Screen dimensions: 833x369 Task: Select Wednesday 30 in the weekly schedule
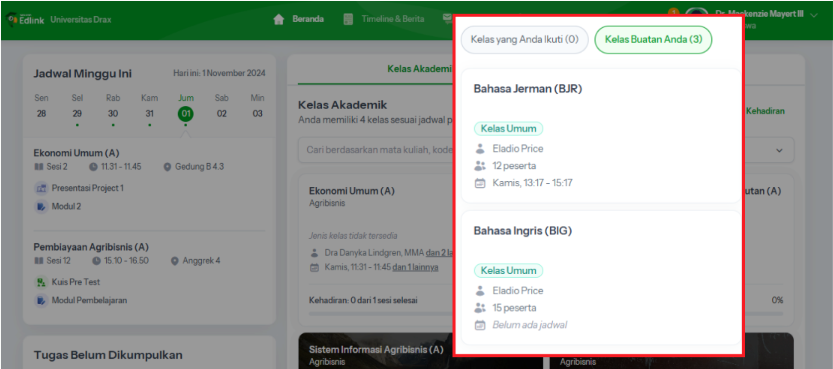pyautogui.click(x=113, y=114)
